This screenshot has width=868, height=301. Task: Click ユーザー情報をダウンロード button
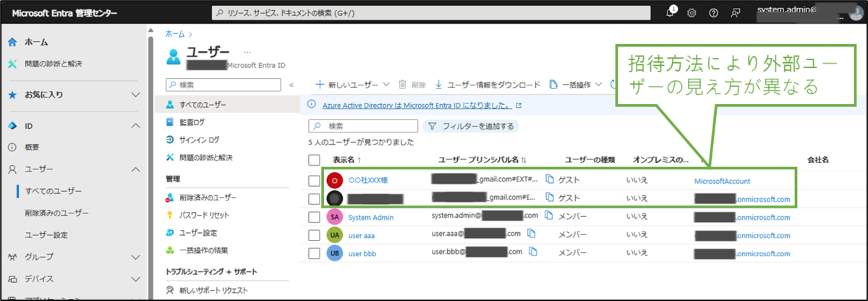(x=488, y=85)
